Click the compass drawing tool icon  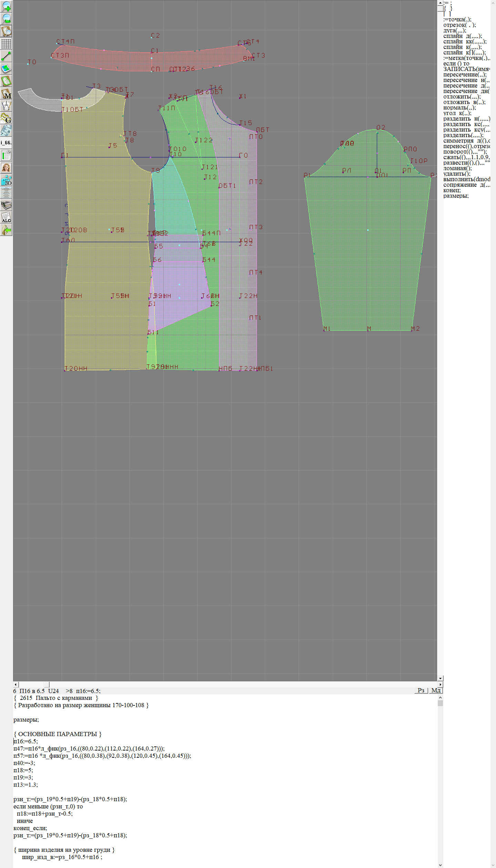pos(6,106)
